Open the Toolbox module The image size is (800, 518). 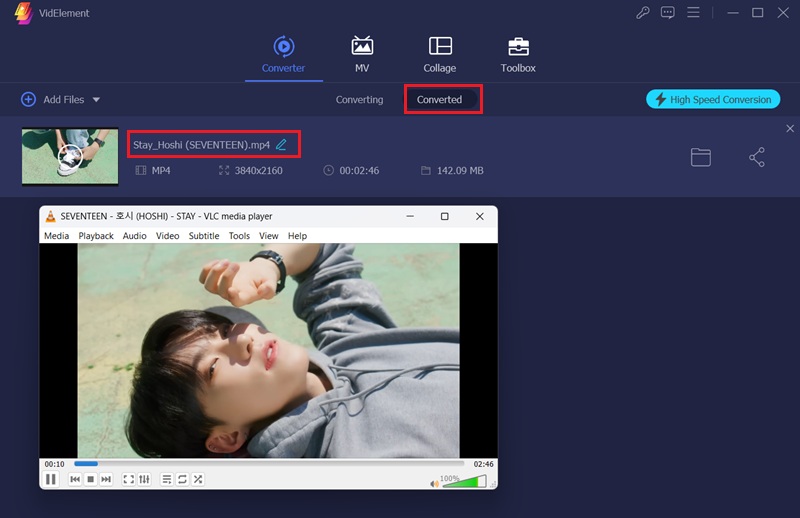pyautogui.click(x=518, y=55)
